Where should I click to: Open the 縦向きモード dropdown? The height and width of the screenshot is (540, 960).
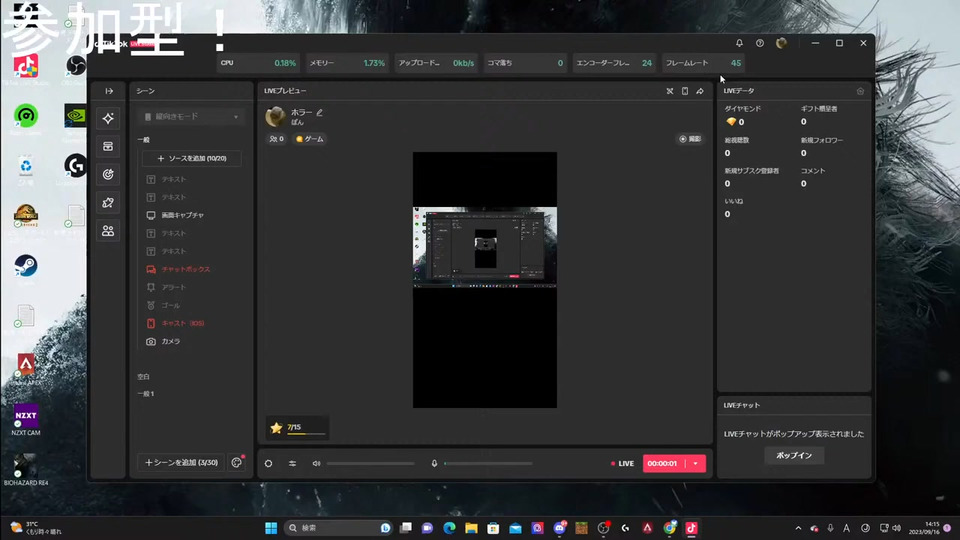tap(191, 117)
